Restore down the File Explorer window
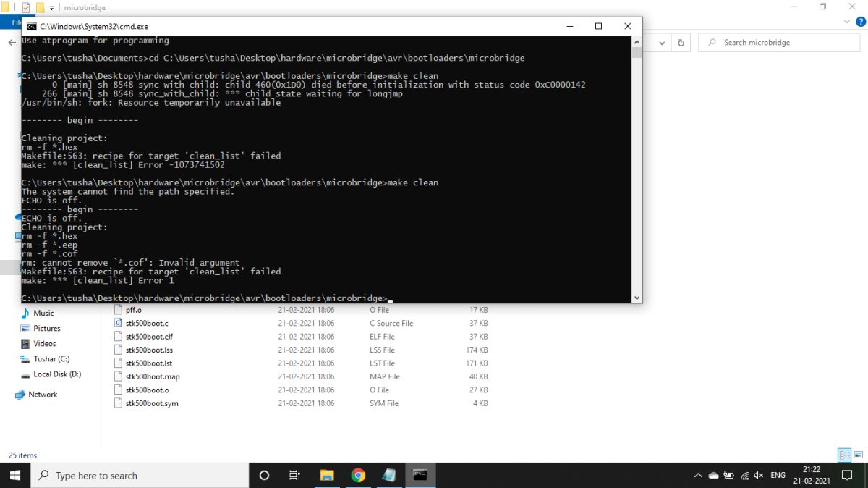Image resolution: width=868 pixels, height=488 pixels. pos(822,7)
